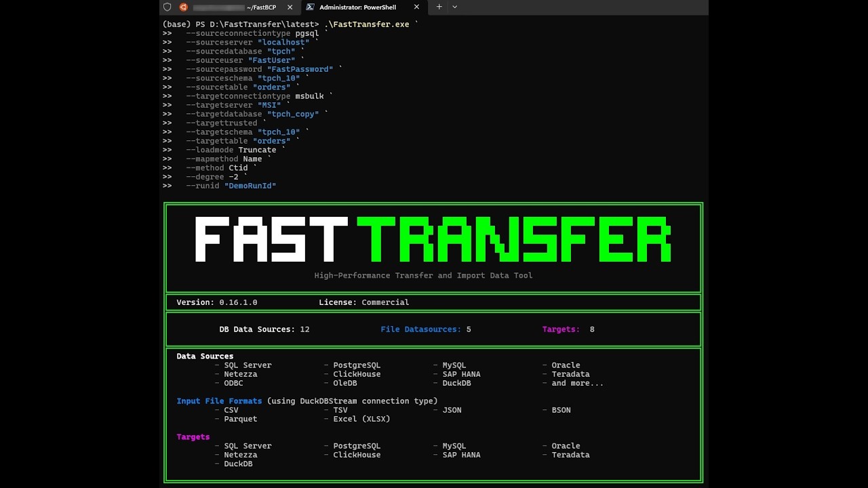The height and width of the screenshot is (488, 868).
Task: Select the Administrator: PowerShell tab
Action: (x=363, y=7)
